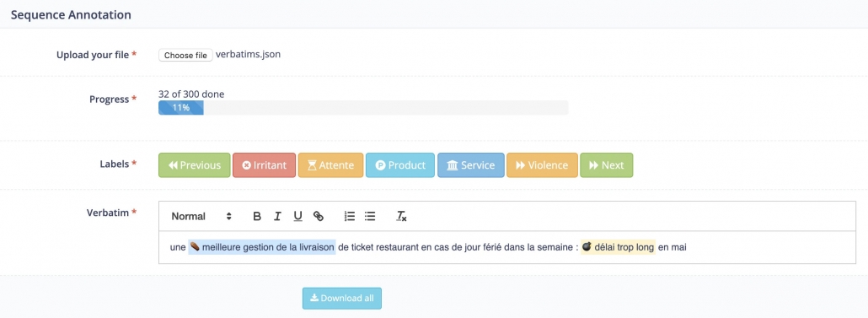Click the Choose file upload button
Screen dimensions: 868x318
pyautogui.click(x=185, y=56)
